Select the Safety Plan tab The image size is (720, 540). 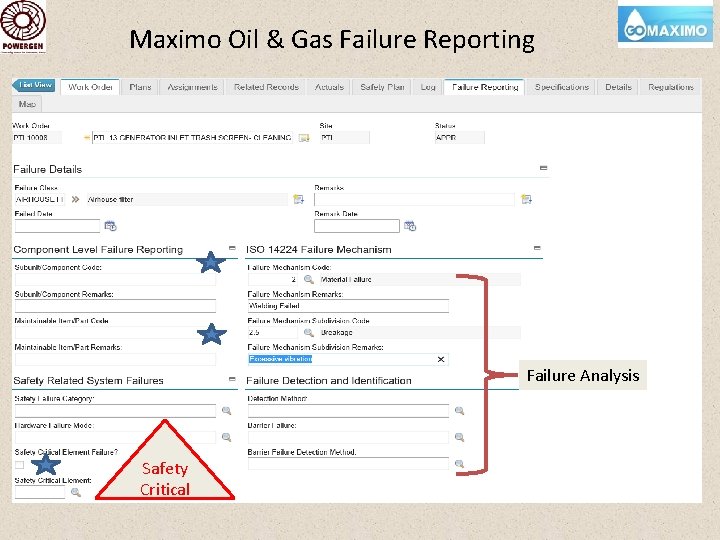(382, 87)
